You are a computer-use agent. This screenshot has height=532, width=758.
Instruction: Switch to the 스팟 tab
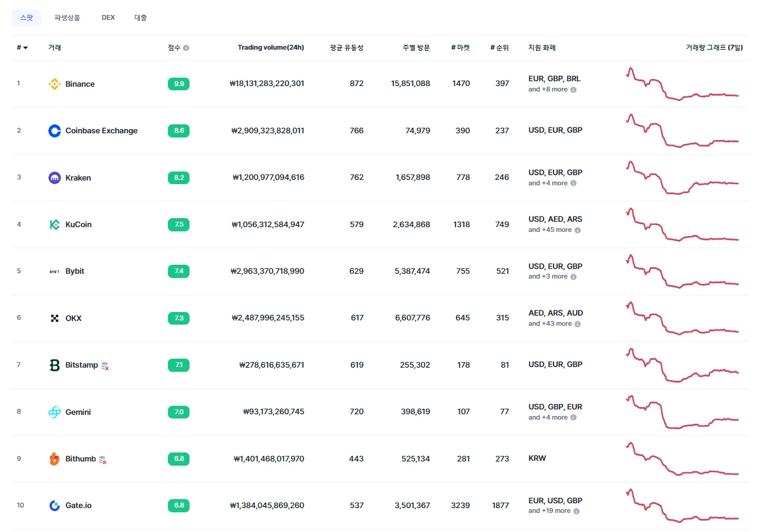point(26,18)
